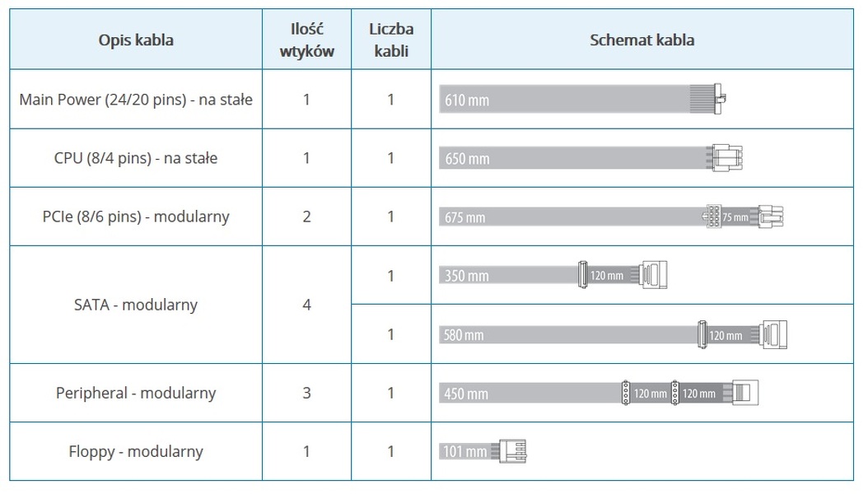
Task: Click the 'Peripheral - modularny' row label
Action: point(136,393)
